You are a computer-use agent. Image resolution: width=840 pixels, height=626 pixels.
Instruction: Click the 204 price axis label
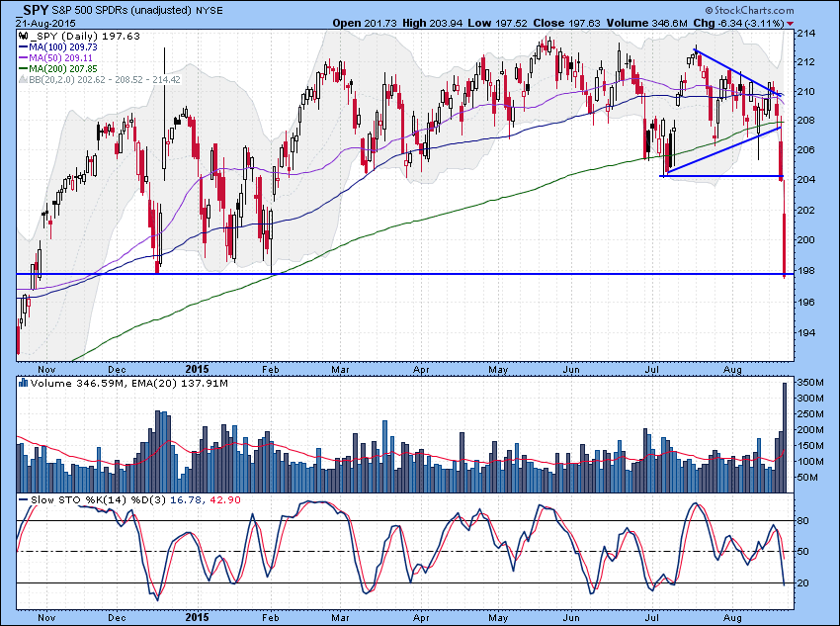[x=806, y=179]
